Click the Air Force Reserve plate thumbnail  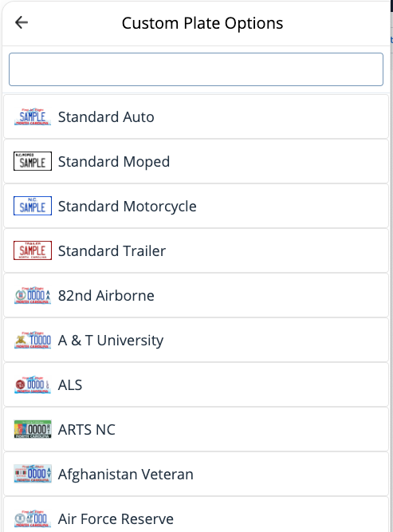[33, 518]
